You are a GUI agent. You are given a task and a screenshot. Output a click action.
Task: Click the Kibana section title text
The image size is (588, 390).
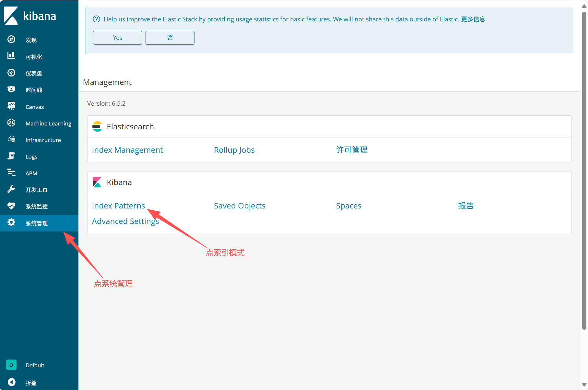coord(119,182)
